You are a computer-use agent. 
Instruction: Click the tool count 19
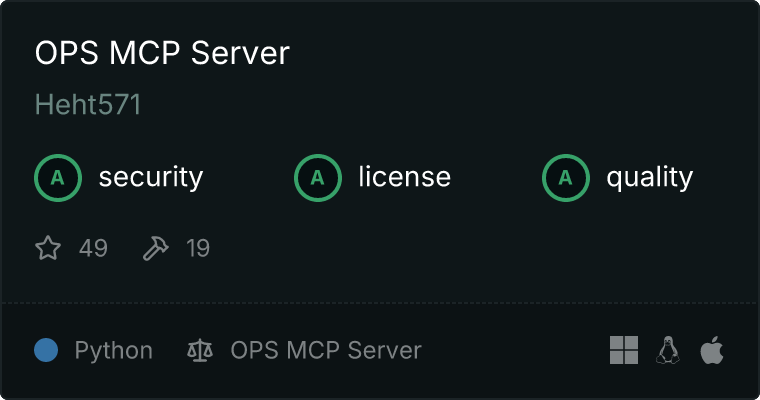coord(198,248)
